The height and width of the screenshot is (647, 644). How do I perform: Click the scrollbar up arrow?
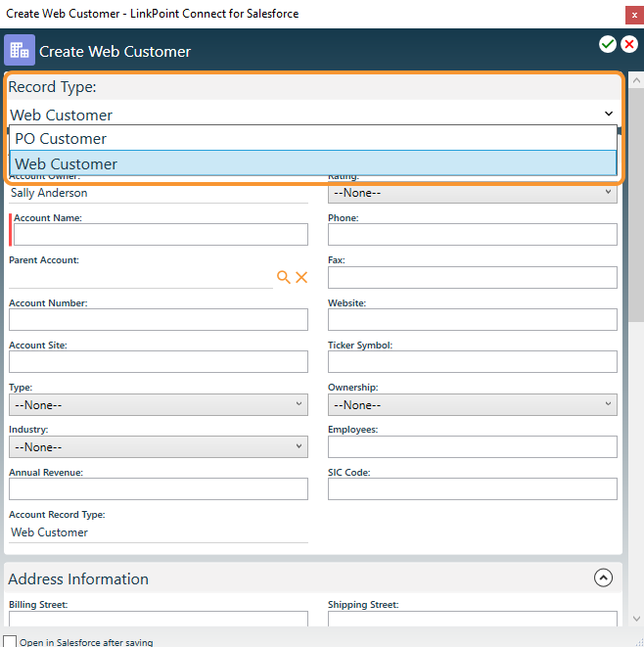(x=636, y=80)
